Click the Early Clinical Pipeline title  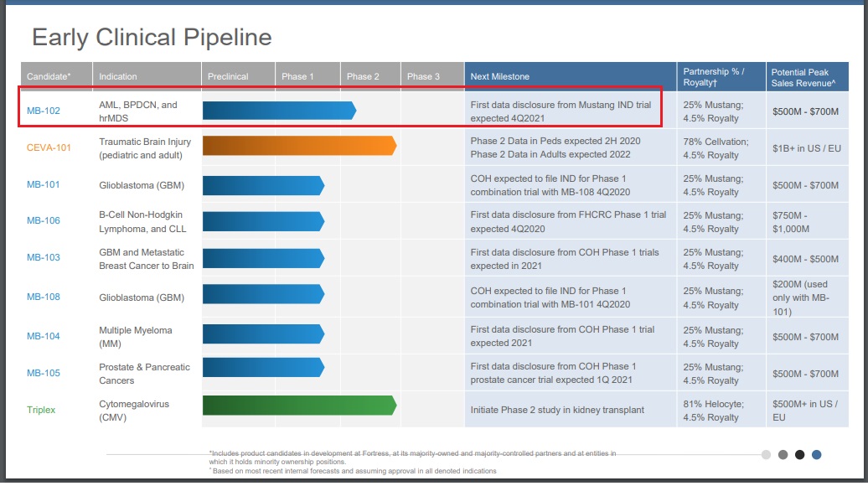point(152,38)
